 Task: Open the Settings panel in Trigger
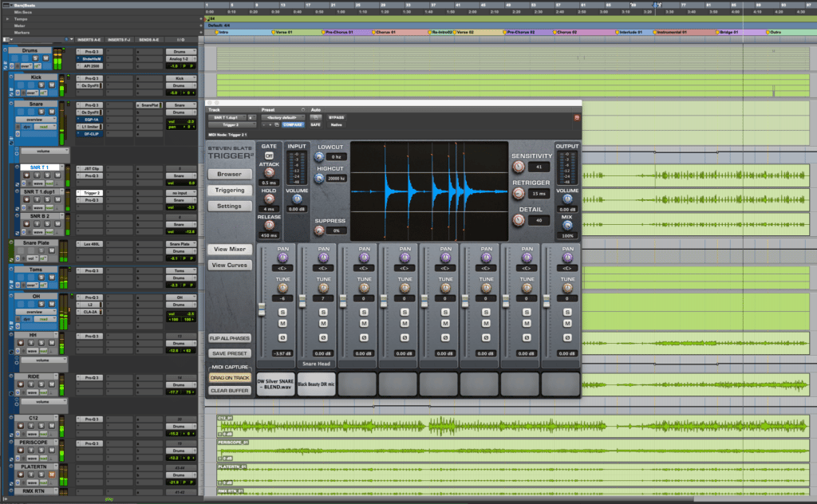point(231,205)
